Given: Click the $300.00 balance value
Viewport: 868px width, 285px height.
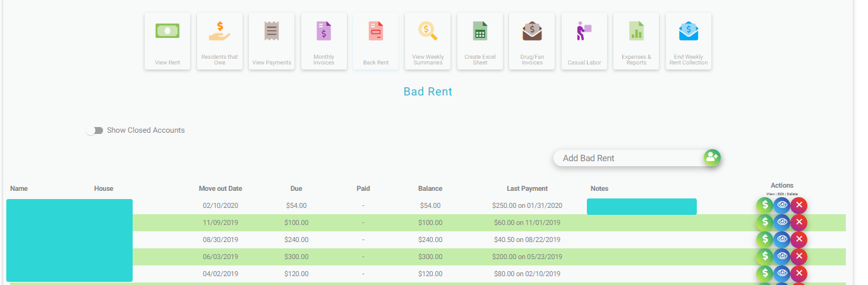Looking at the screenshot, I should [x=430, y=257].
